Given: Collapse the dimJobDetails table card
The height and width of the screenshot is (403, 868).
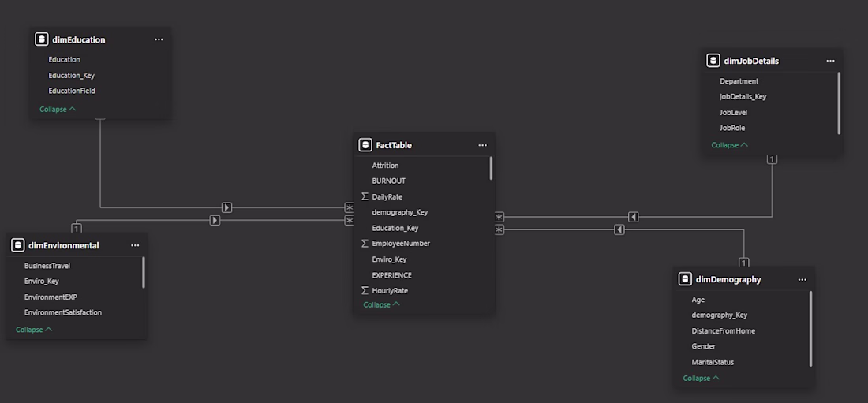Looking at the screenshot, I should (x=730, y=145).
